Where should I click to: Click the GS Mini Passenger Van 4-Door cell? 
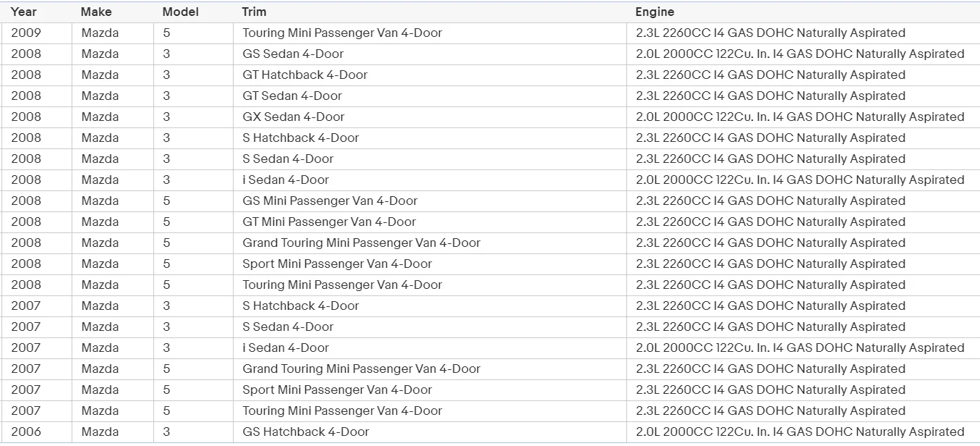(330, 201)
